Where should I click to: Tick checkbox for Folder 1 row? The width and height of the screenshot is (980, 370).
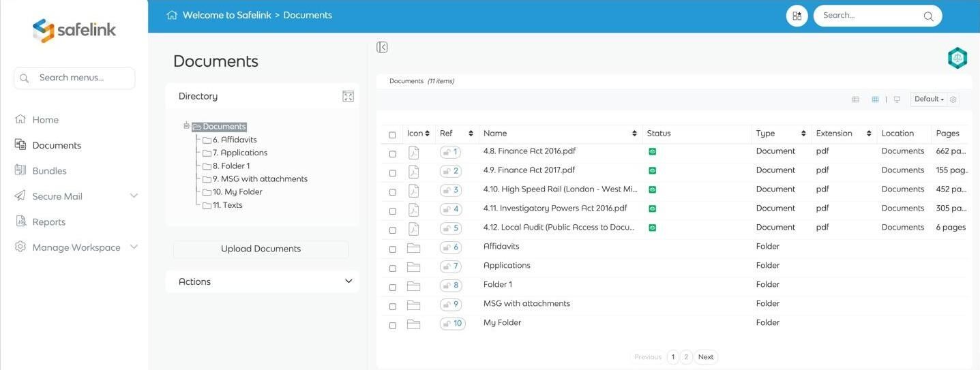click(x=392, y=288)
